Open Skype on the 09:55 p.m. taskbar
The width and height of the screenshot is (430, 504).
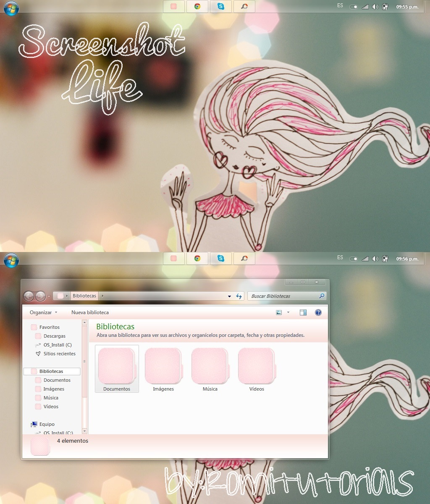pos(221,6)
